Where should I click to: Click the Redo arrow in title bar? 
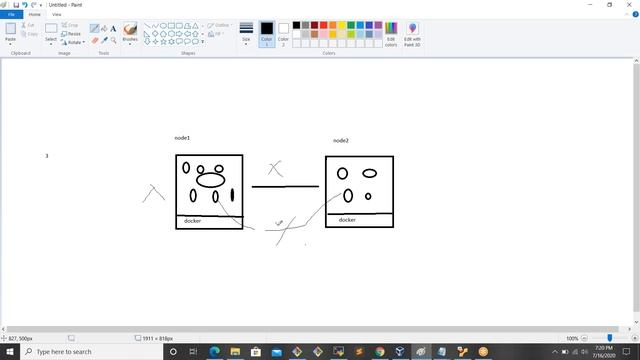point(33,5)
